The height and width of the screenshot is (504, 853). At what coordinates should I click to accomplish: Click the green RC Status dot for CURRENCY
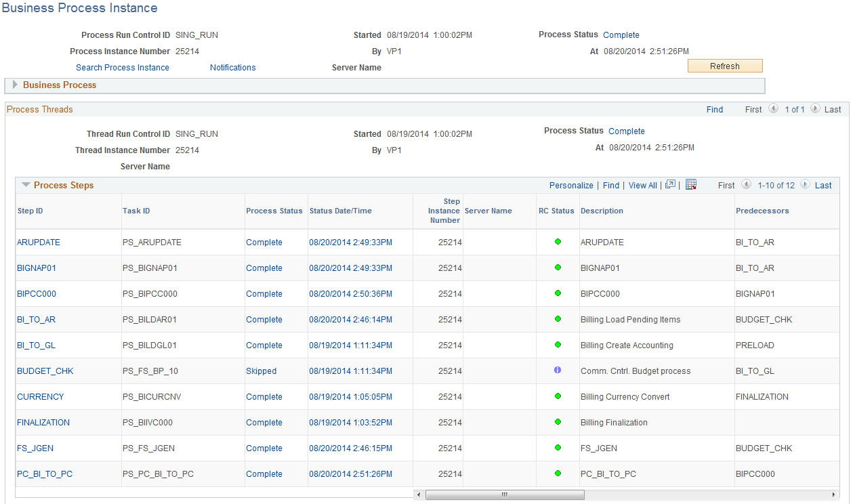556,396
